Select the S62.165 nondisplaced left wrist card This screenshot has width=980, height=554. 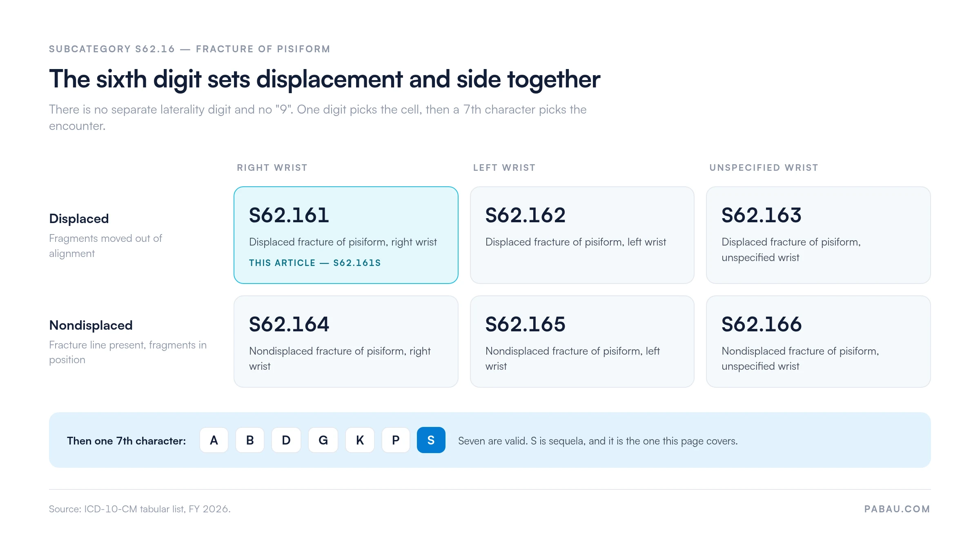582,342
